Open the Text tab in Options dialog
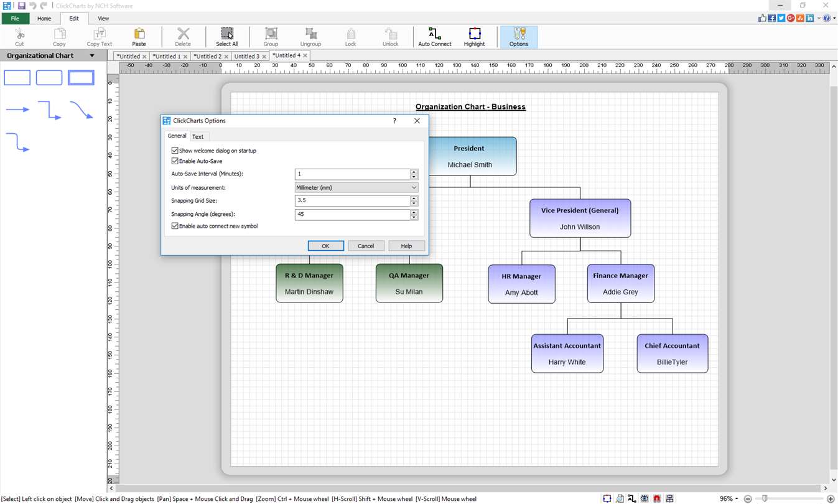Viewport: 838px width, 504px height. point(198,136)
